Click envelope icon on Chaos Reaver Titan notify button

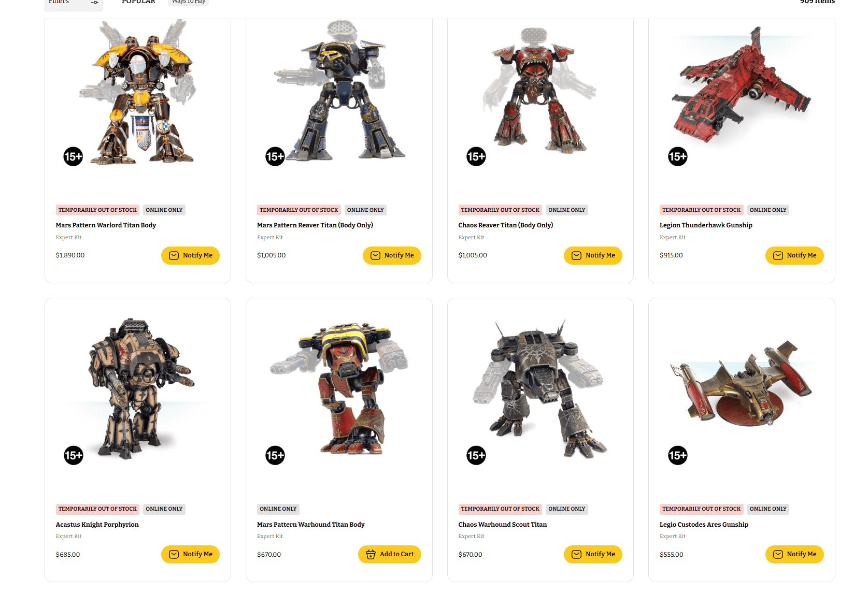(x=576, y=255)
